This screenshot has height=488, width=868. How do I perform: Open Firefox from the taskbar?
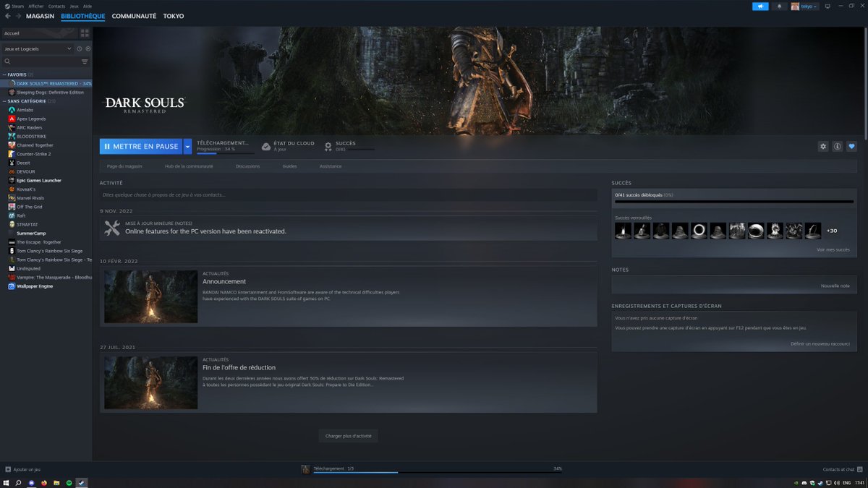pos(44,482)
